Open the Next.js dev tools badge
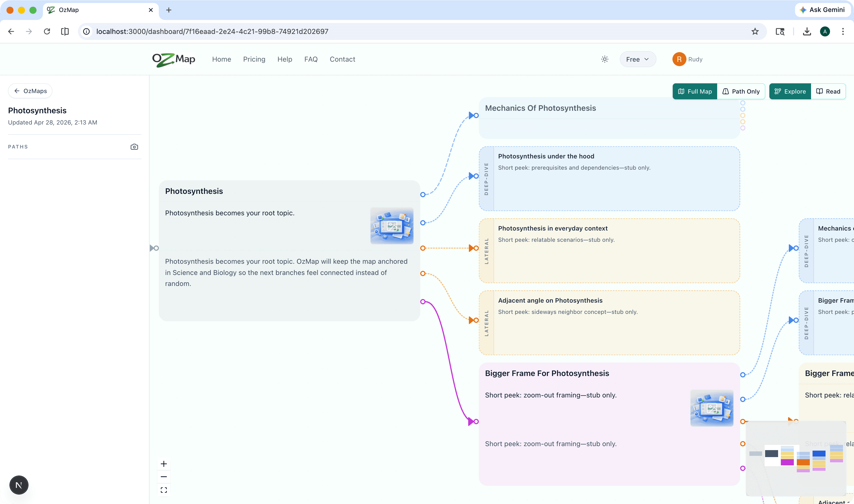Screen dimensions: 854x504 19,485
